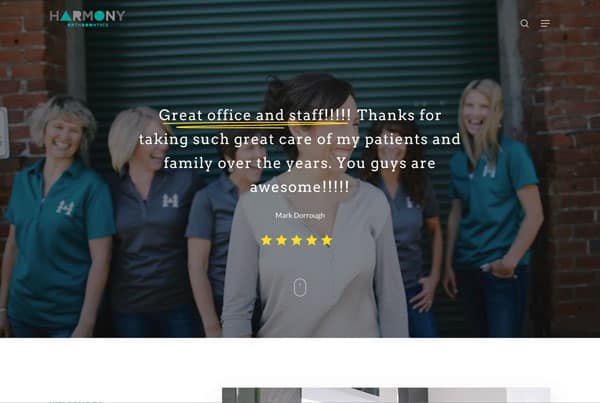Screen dimensions: 600x403
Task: Click the H emblem on left teal polo
Action: pyautogui.click(x=65, y=208)
